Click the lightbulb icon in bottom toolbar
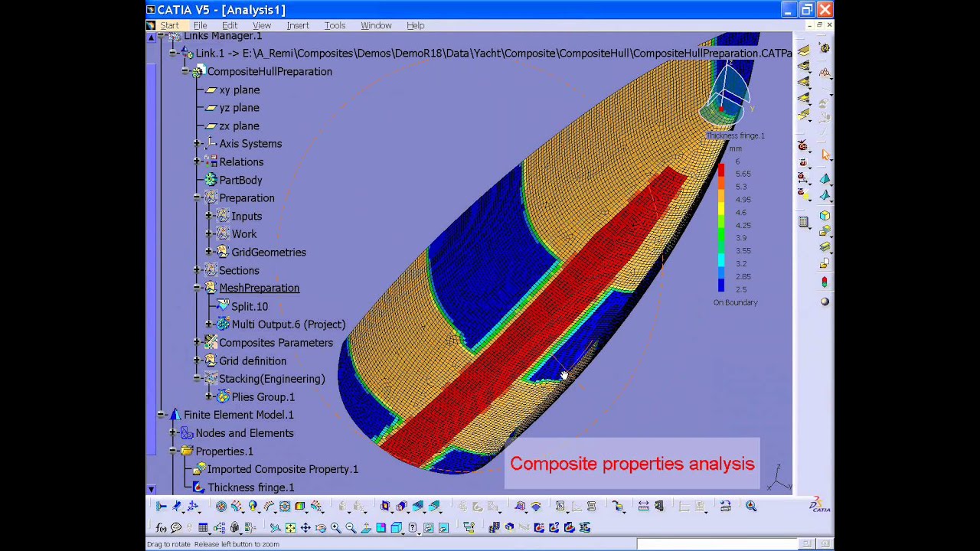 [x=253, y=506]
